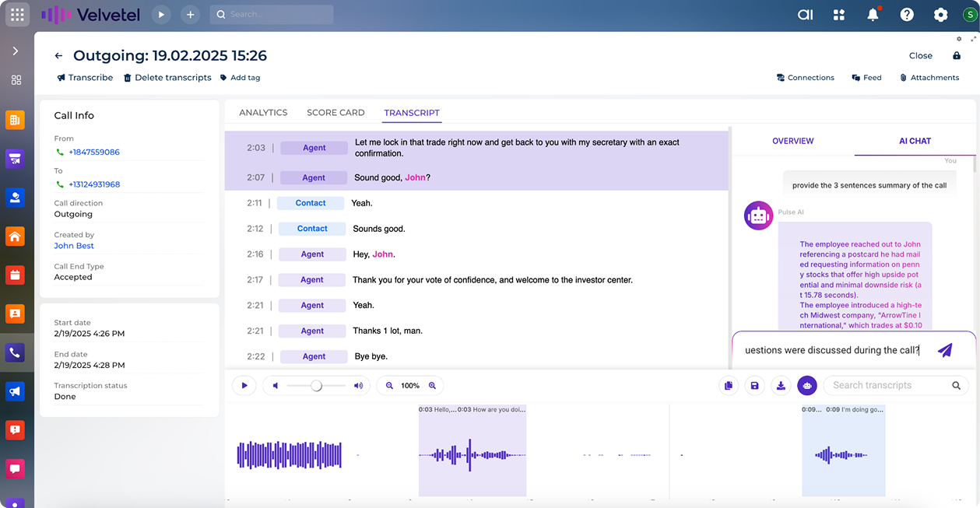Focus the Search transcripts field

tap(887, 385)
